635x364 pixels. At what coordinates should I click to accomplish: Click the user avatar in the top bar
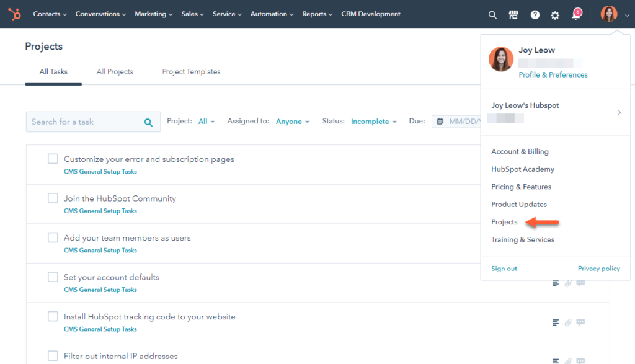[609, 14]
